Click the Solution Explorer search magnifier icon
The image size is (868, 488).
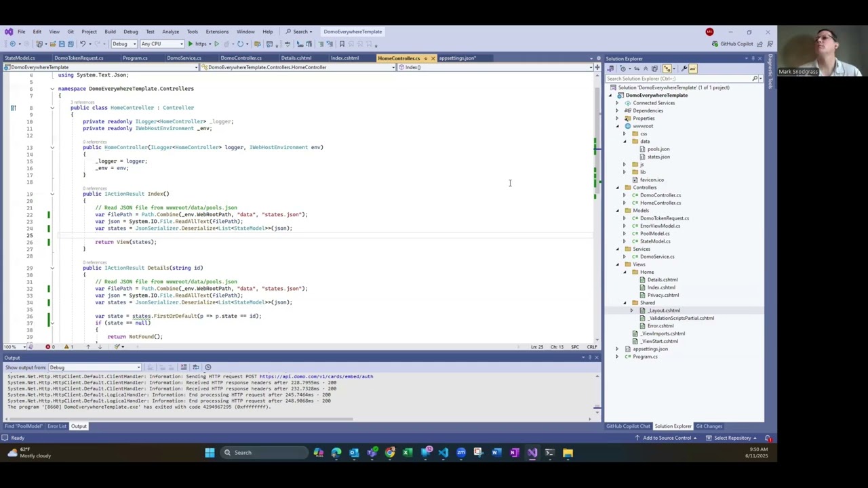[x=755, y=79]
